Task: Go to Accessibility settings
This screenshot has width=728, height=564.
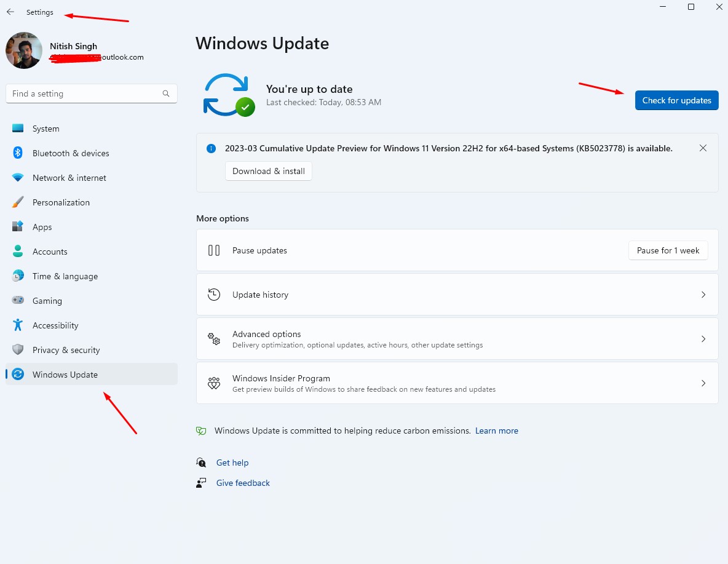Action: [92, 325]
